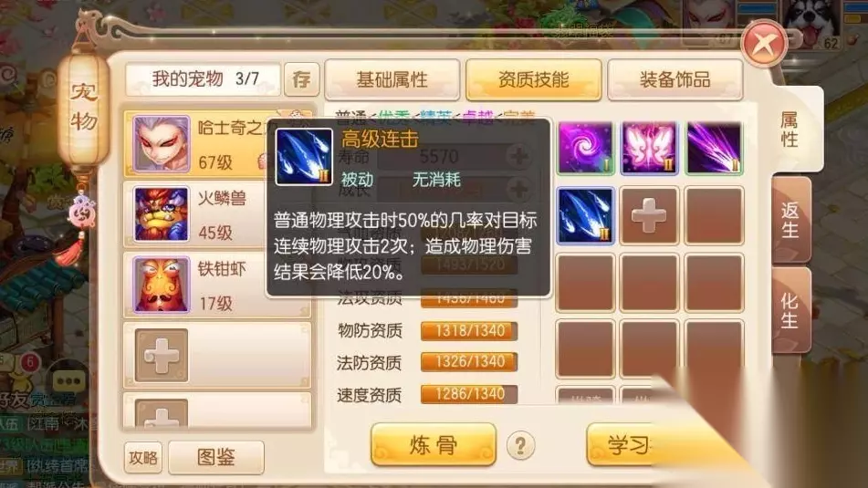Tap the blue 高级连击 skill slot
Image resolution: width=868 pixels, height=488 pixels.
click(x=585, y=216)
